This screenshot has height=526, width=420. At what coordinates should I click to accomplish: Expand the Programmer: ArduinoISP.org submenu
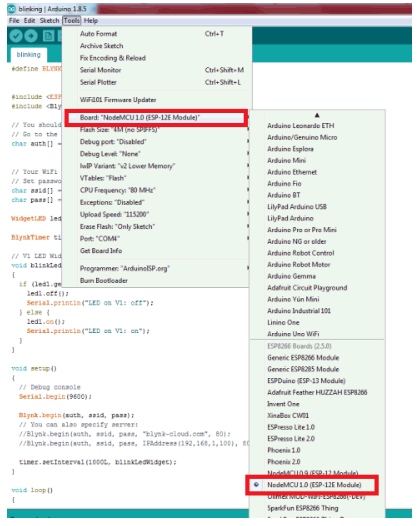point(156,268)
